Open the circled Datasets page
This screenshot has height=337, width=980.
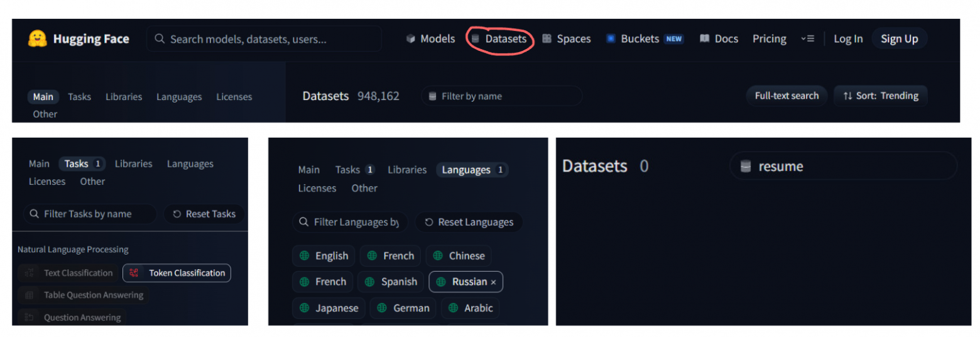coord(499,39)
